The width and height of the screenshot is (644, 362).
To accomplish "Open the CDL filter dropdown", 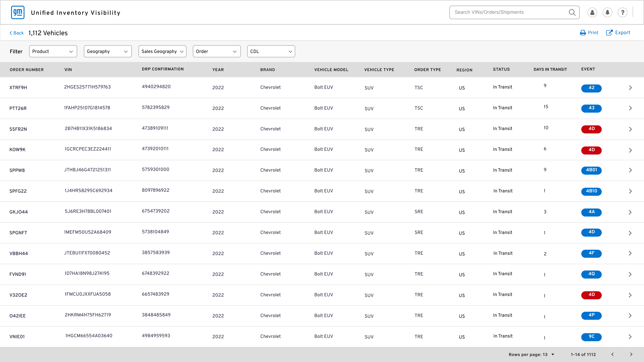I will tap(271, 51).
